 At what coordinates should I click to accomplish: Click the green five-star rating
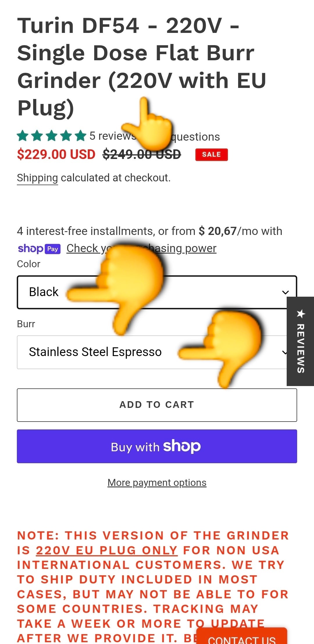[x=52, y=136]
